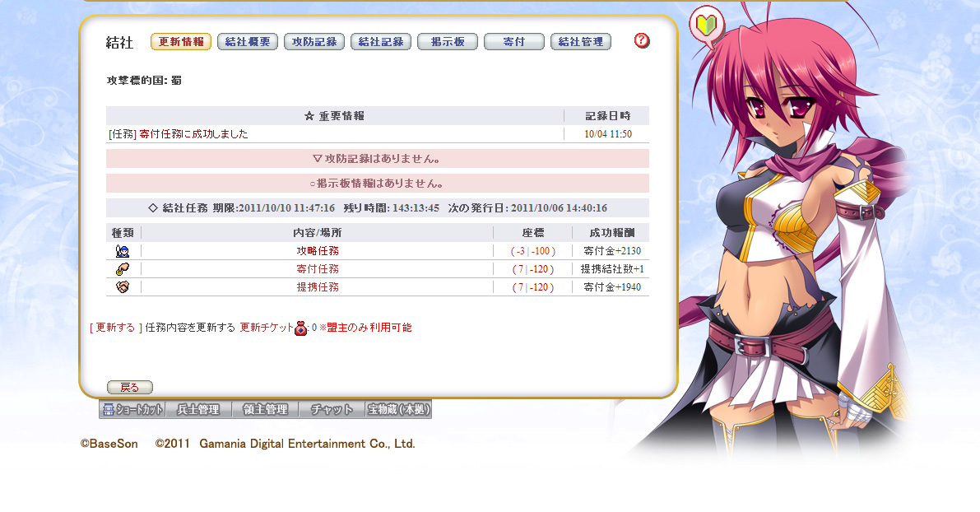Click the ※盟主のみ利用可能 note
The image size is (980, 512).
365,328
